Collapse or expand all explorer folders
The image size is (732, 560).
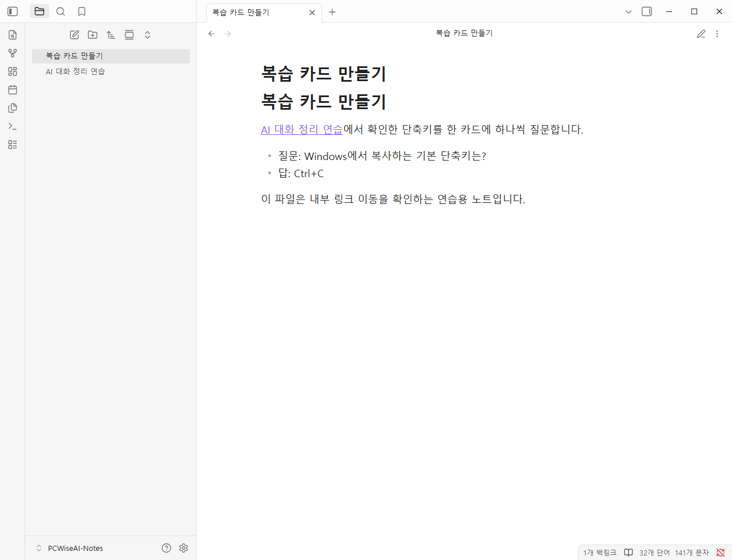coord(148,35)
